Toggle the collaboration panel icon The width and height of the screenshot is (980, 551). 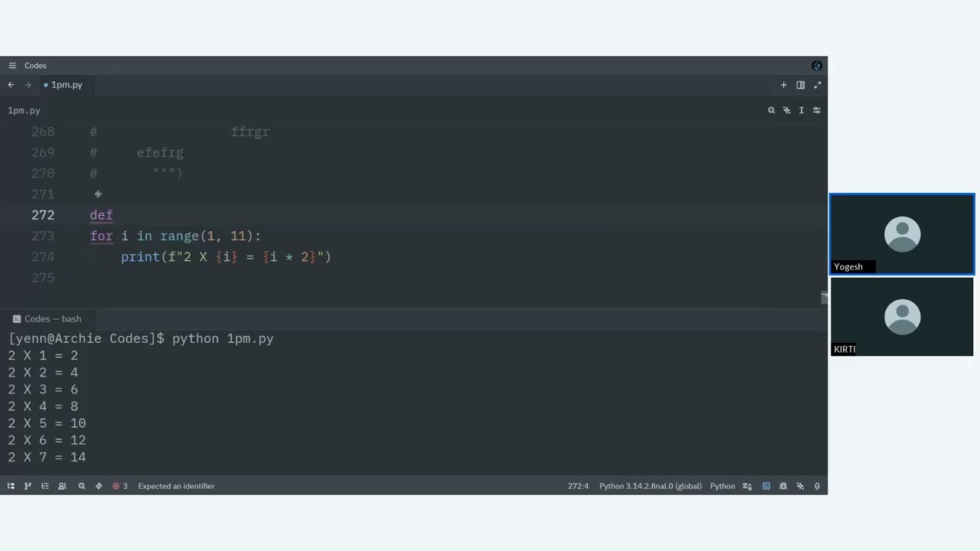(x=62, y=486)
